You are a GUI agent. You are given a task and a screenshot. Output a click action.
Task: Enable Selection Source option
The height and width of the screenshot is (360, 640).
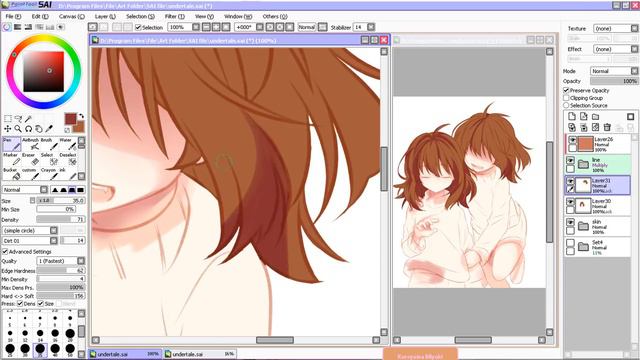click(566, 105)
